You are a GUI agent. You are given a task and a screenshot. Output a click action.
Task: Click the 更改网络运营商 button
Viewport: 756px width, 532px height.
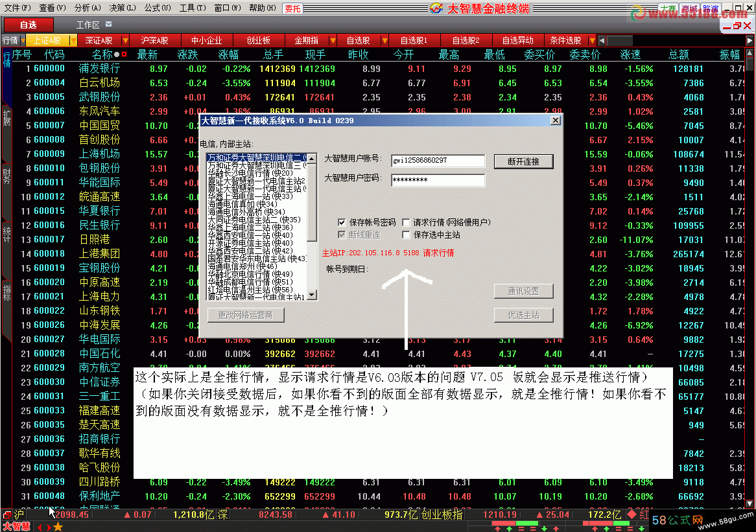[246, 315]
